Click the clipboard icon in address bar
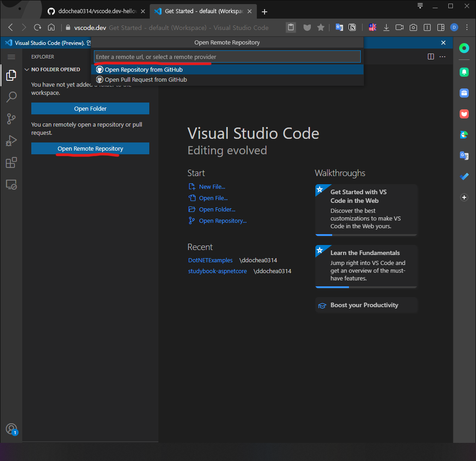Screen dimensions: 476x461 pos(290,28)
